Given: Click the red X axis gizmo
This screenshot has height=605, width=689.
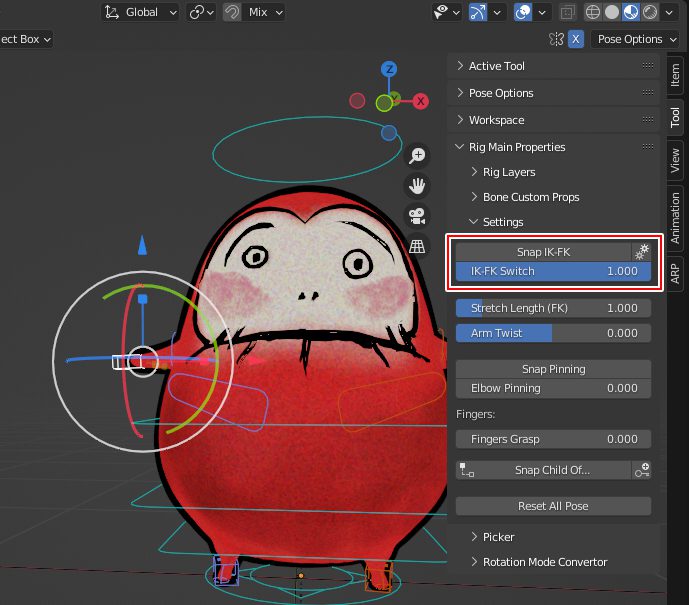Looking at the screenshot, I should (x=421, y=101).
